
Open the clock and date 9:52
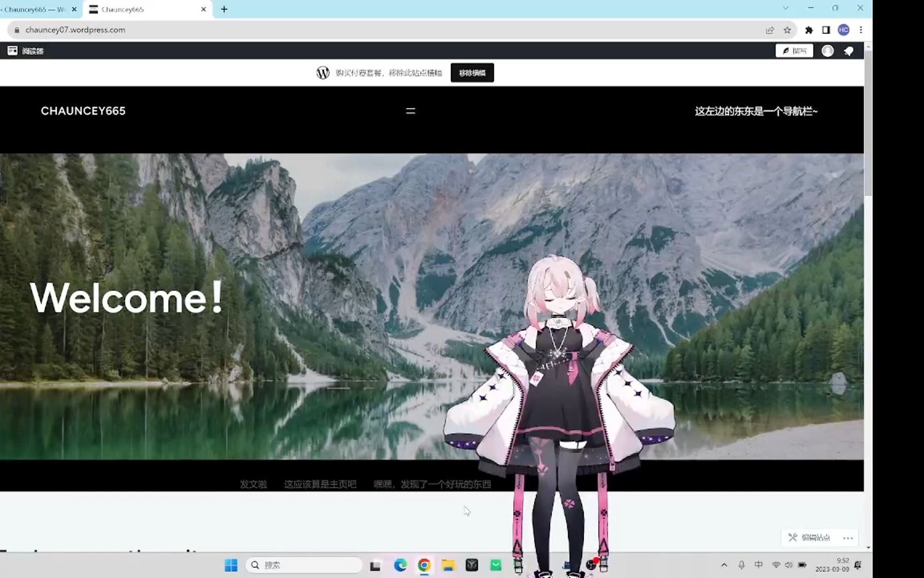pos(832,565)
